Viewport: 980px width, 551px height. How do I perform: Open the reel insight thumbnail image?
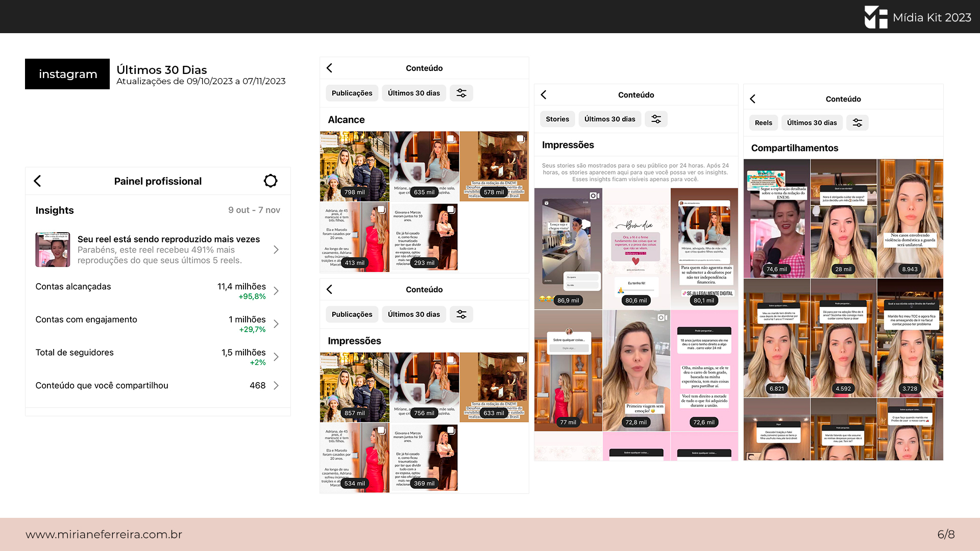point(53,249)
